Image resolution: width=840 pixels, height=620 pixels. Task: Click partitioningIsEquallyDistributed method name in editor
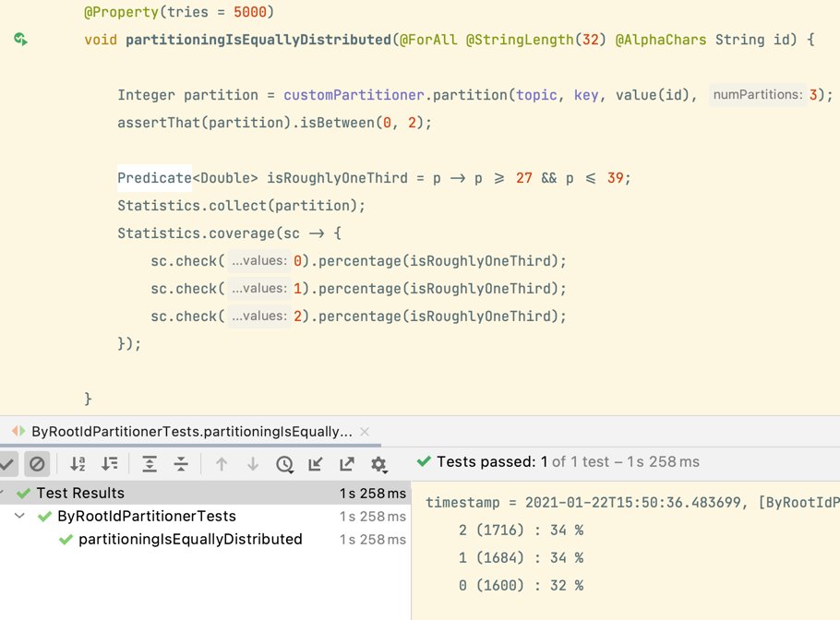(x=258, y=40)
